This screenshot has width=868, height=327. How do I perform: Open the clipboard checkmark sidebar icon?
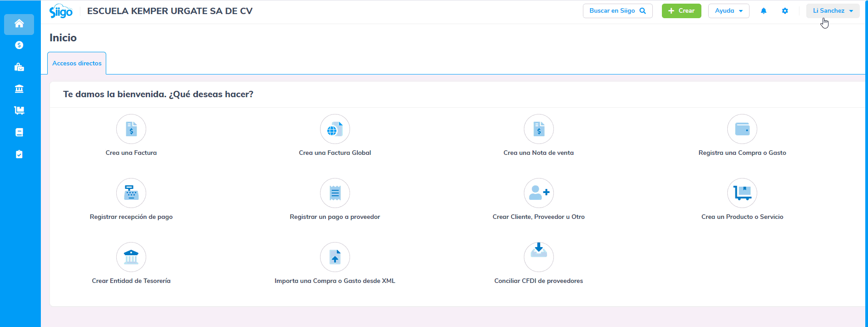pos(19,154)
